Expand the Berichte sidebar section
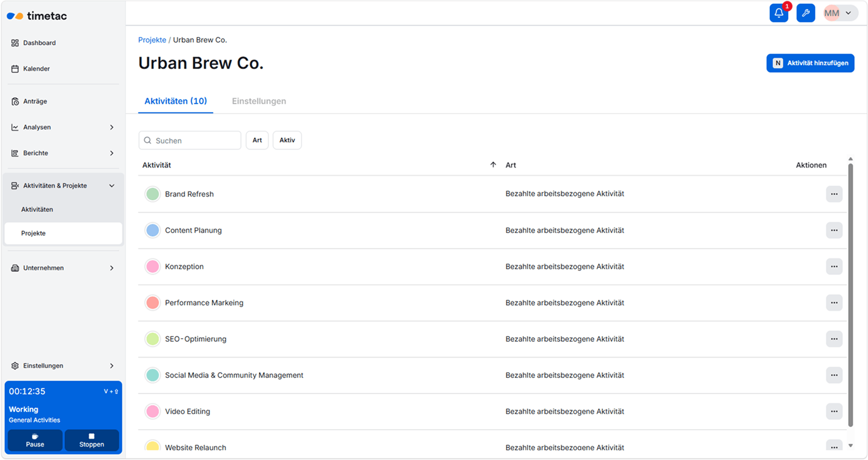The height and width of the screenshot is (460, 868). 63,153
